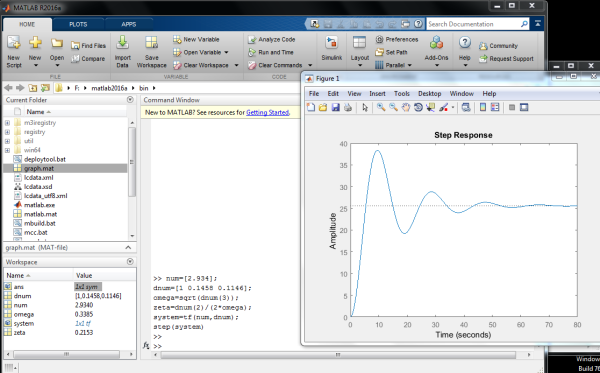The height and width of the screenshot is (373, 600).
Task: Launch Simulink from the ribbon
Action: click(x=331, y=48)
